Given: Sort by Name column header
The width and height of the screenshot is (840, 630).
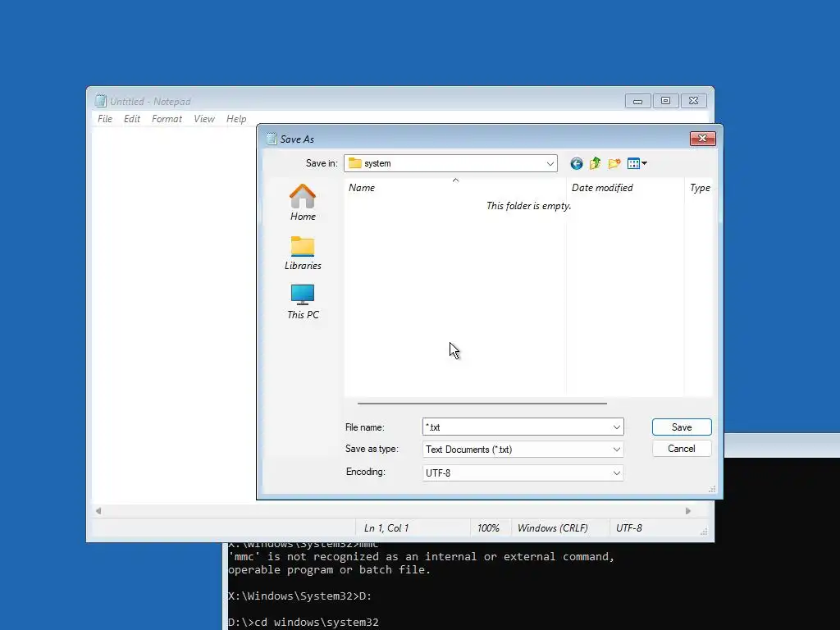Looking at the screenshot, I should coord(454,188).
